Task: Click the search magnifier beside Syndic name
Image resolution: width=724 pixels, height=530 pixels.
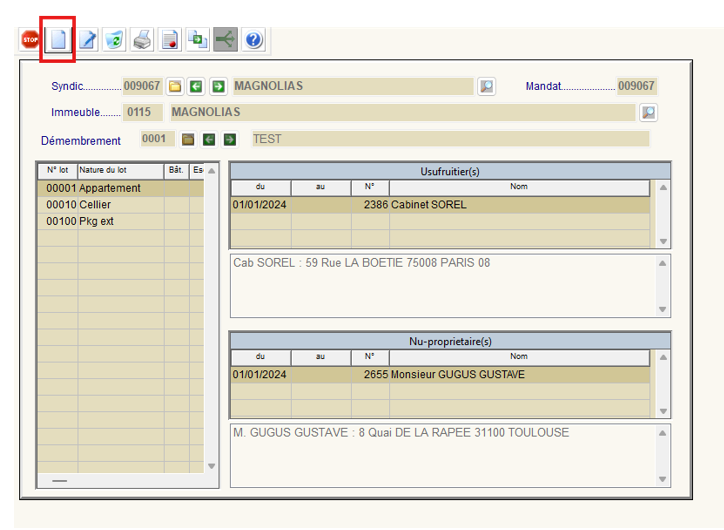Action: (486, 87)
